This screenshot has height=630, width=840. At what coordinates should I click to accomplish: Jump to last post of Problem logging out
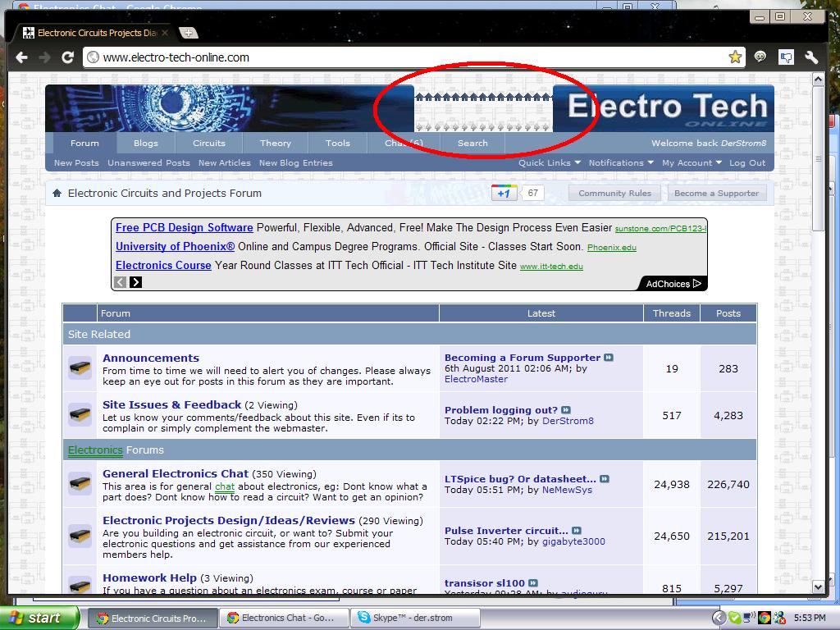point(566,410)
